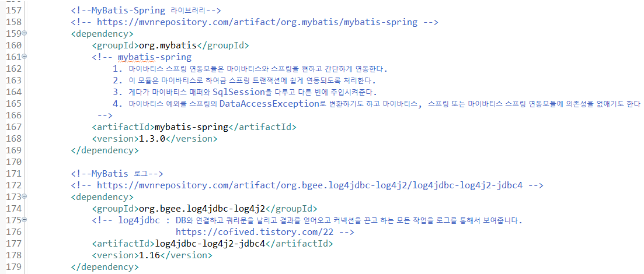Click the comment end '-->' on line 166
The width and height of the screenshot is (644, 274).
point(105,115)
